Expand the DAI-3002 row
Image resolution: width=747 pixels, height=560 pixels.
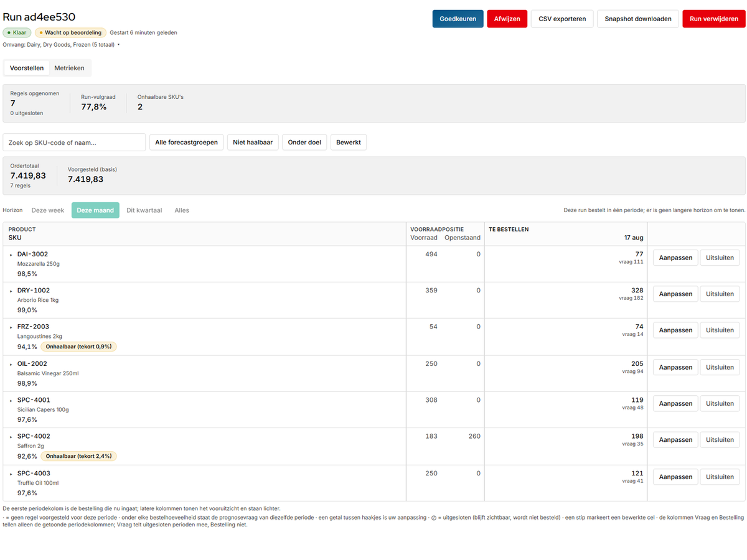pos(11,254)
